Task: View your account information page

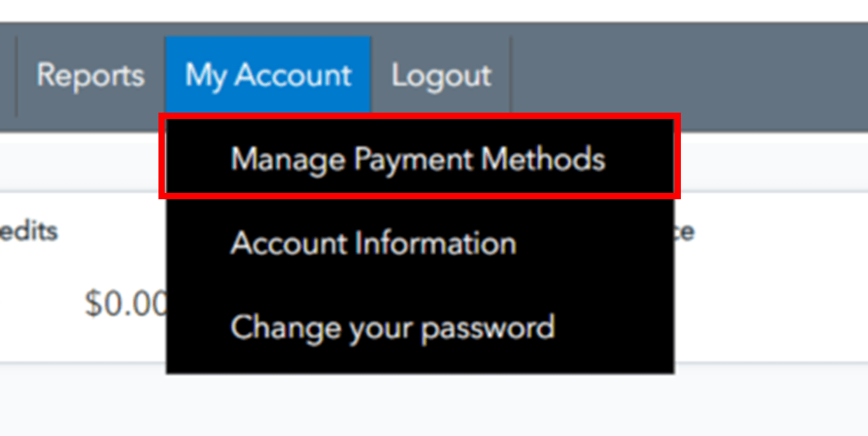Action: pyautogui.click(x=373, y=243)
